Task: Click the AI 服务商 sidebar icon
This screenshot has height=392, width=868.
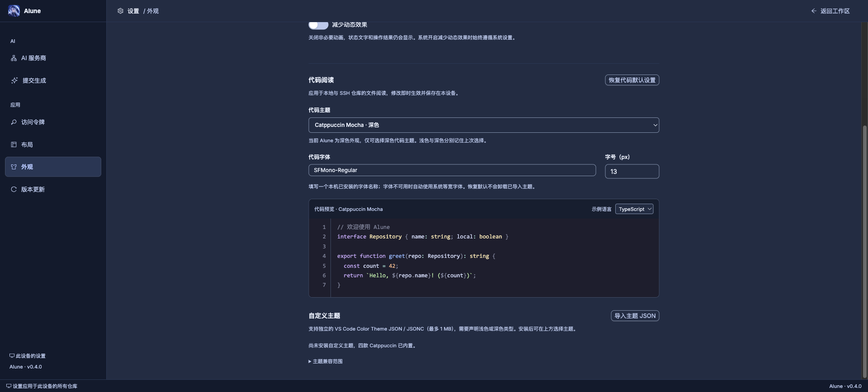Action: 14,58
